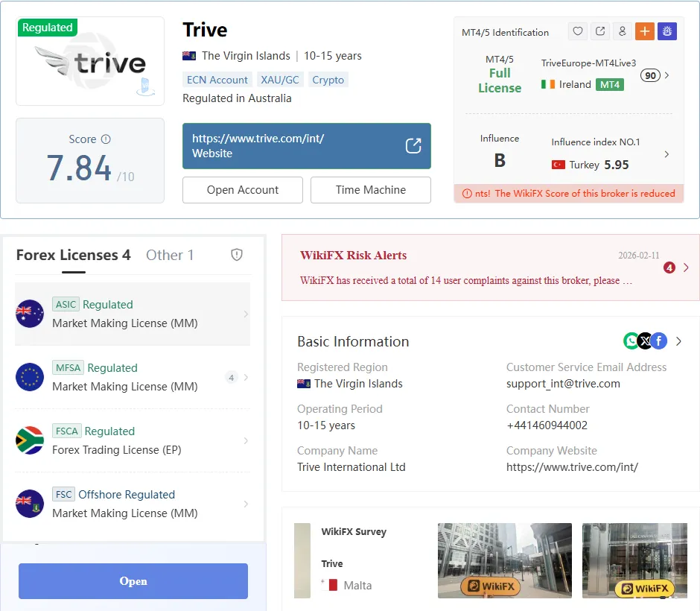Viewport: 700px width, 611px height.
Task: Click the Score info icon
Action: [x=106, y=139]
